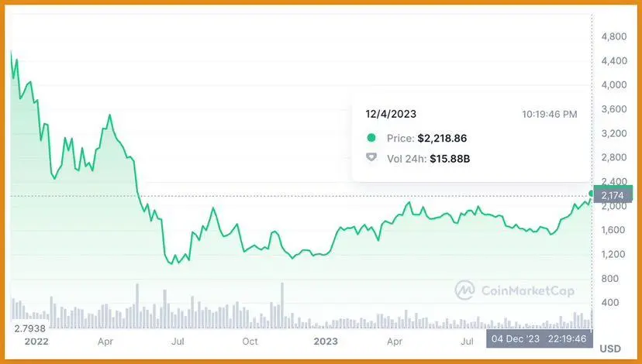Screen dimensions: 642x364
Task: Click the 12/4/2023 date in tooltip
Action: [x=391, y=114]
